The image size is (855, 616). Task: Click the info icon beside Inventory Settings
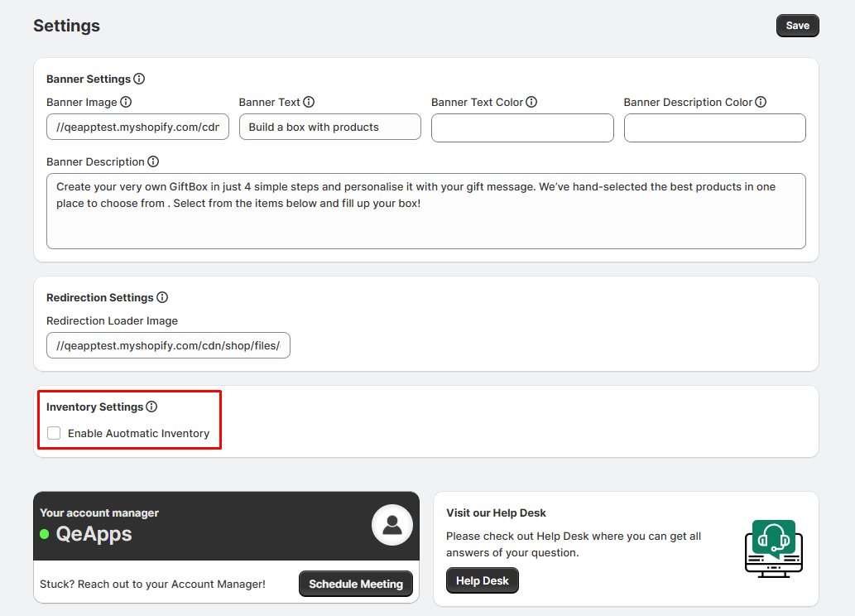point(151,407)
